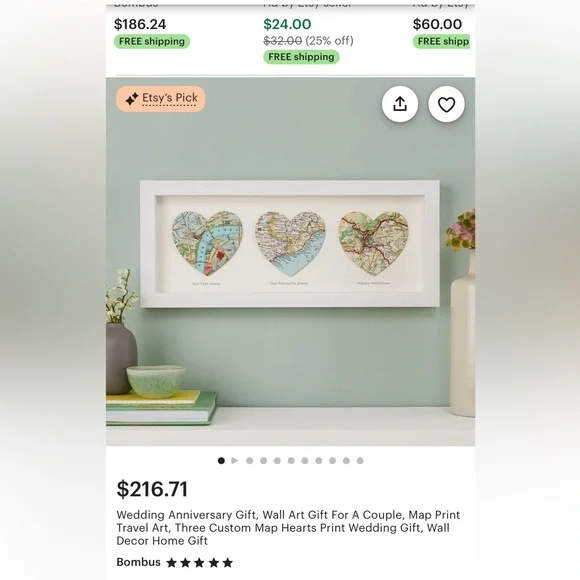Favorite the item with heart icon
Viewport: 580px width, 580px height.
click(446, 104)
